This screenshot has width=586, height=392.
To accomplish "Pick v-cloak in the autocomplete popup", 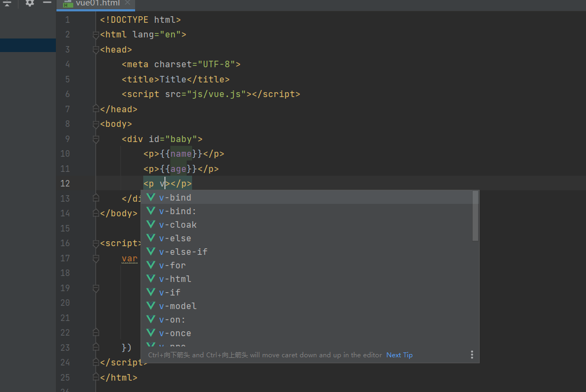I will [x=306, y=225].
